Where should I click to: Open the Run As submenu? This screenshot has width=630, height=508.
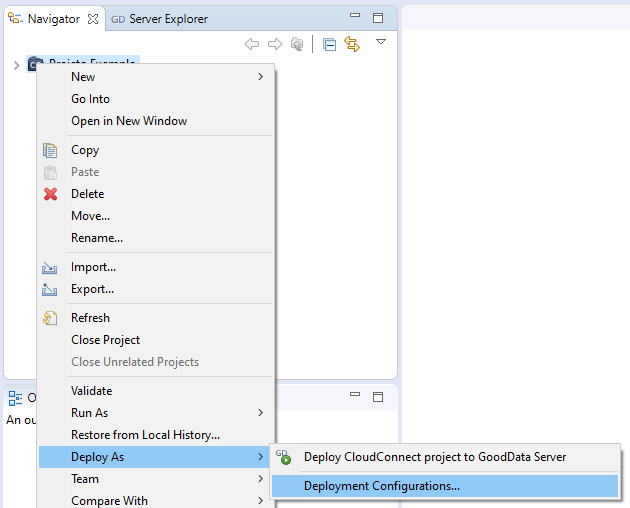(157, 413)
